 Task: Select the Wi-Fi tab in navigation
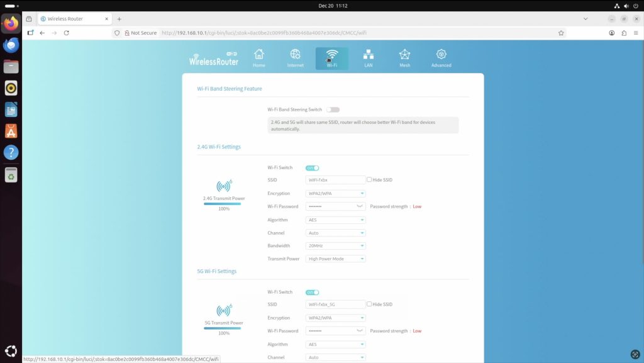pyautogui.click(x=331, y=57)
